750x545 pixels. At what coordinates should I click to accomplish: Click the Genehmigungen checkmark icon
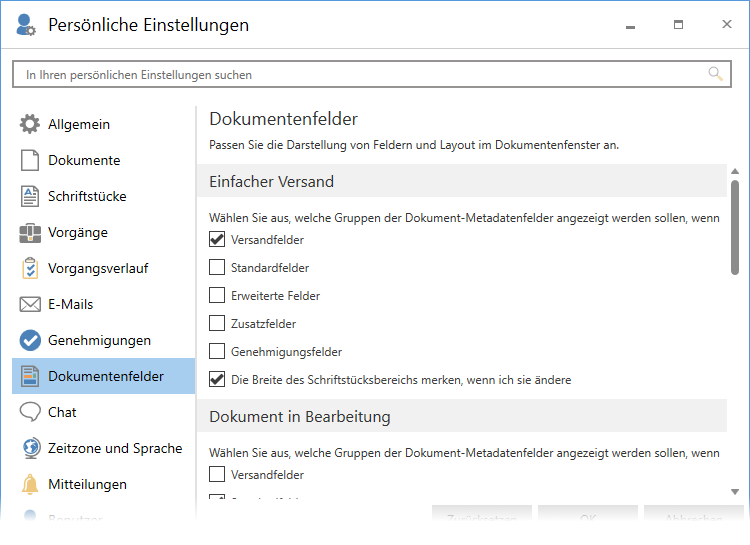click(x=30, y=340)
